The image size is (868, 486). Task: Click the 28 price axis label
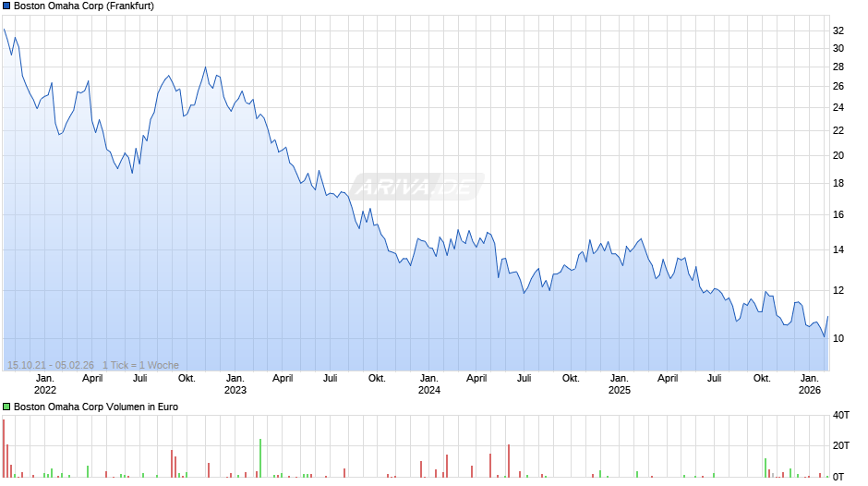coord(838,67)
